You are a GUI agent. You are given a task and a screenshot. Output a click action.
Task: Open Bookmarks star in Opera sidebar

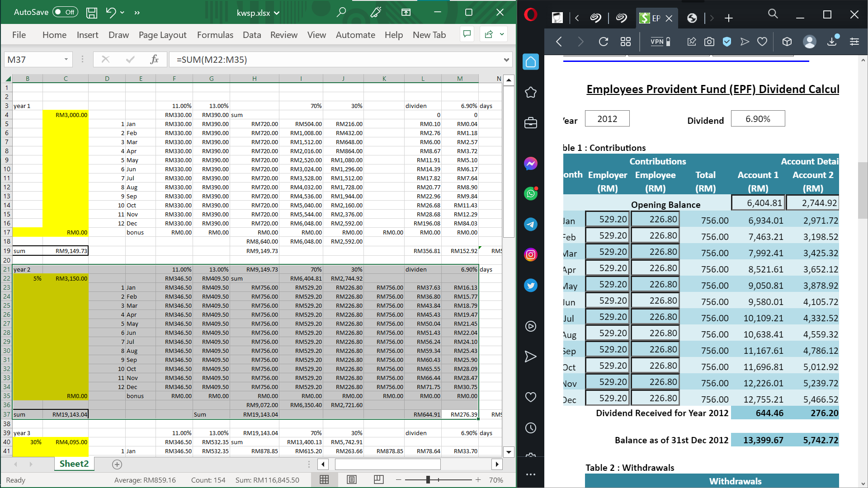(531, 93)
